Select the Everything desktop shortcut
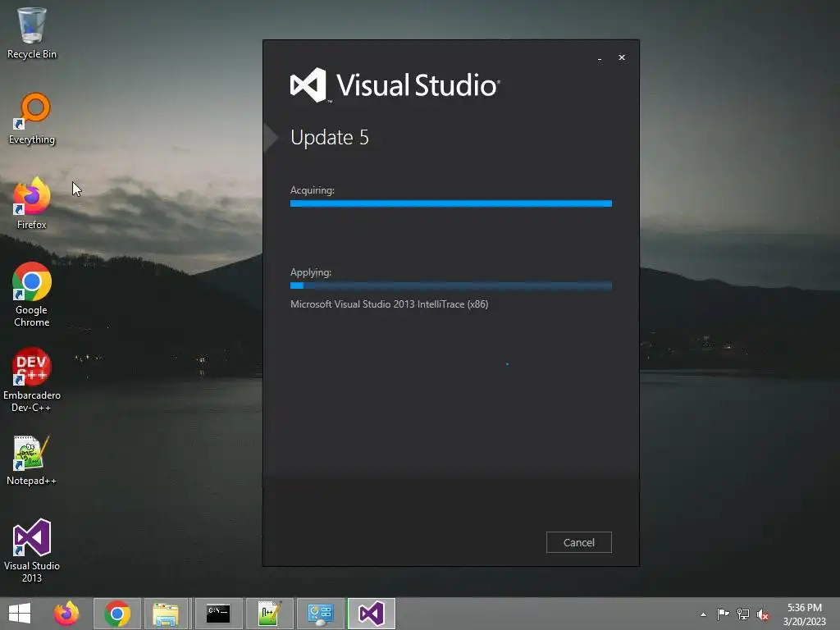The width and height of the screenshot is (840, 630). 32,118
